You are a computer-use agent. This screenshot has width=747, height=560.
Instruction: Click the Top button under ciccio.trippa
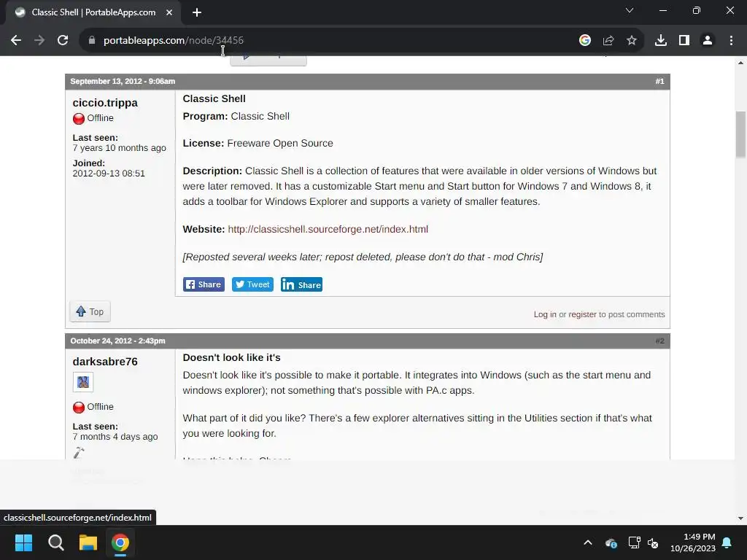90,311
